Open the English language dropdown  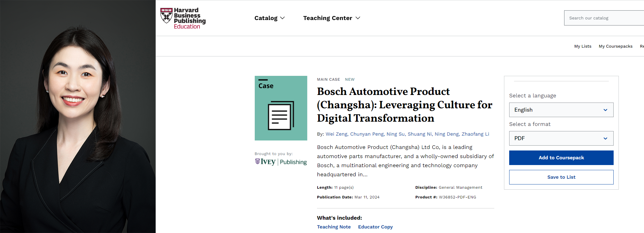tap(561, 110)
